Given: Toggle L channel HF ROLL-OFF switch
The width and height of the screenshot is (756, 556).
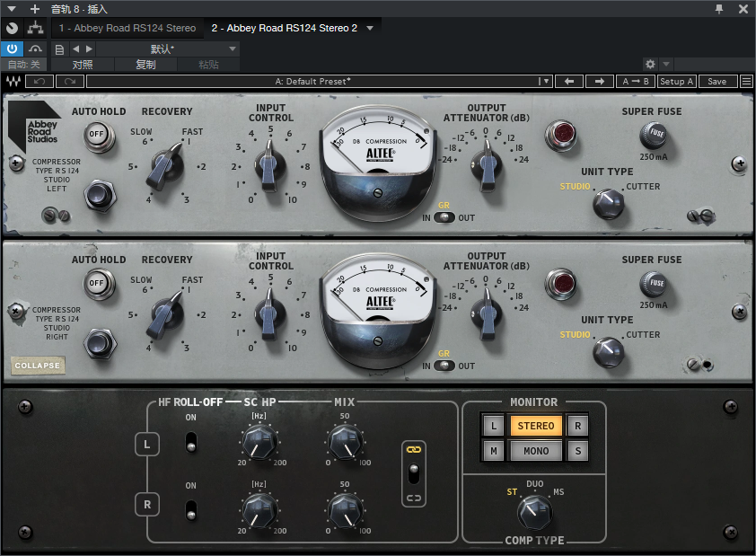Looking at the screenshot, I should click(191, 442).
